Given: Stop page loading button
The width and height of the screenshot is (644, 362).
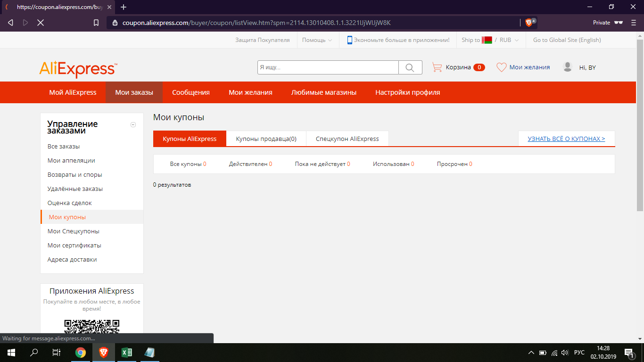Looking at the screenshot, I should click(41, 23).
